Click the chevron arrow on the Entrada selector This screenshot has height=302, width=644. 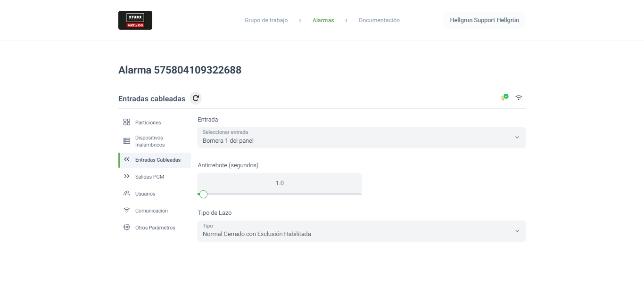point(517,138)
